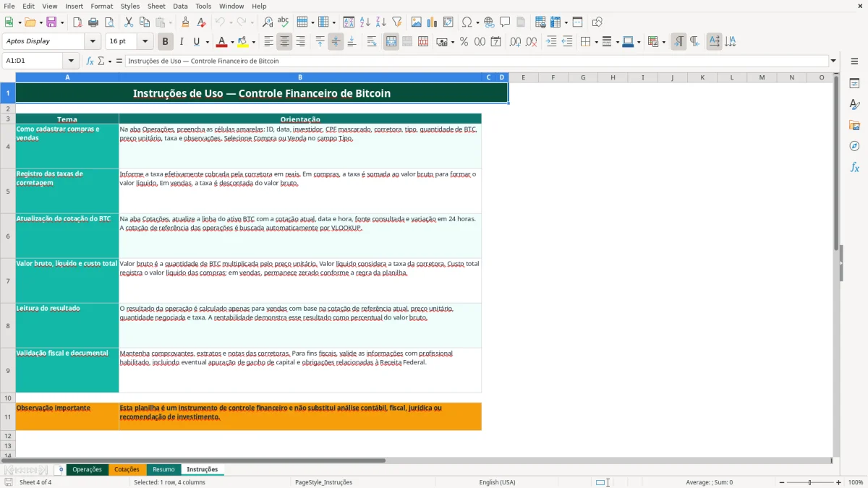Run the spelling check

click(x=283, y=22)
